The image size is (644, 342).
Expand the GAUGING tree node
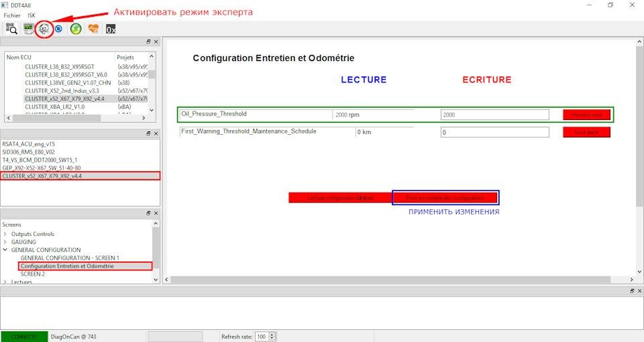click(x=5, y=242)
